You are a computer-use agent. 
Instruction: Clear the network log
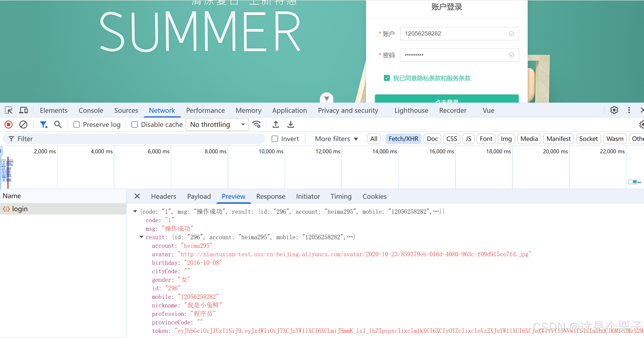point(23,124)
